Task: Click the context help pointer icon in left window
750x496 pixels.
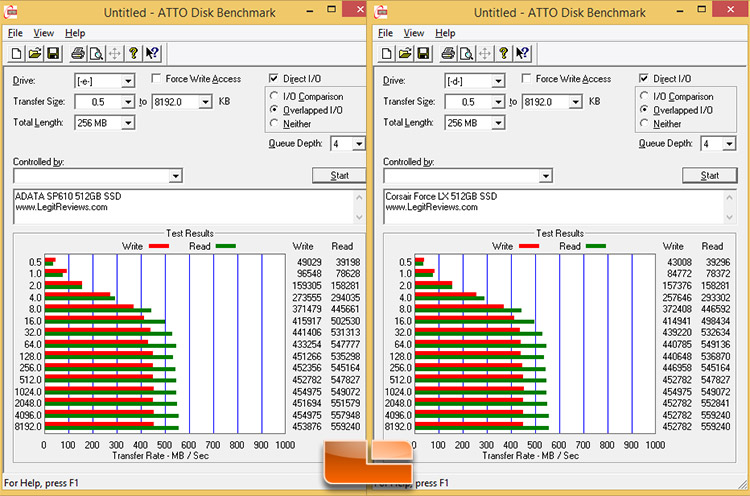Action: coord(152,53)
